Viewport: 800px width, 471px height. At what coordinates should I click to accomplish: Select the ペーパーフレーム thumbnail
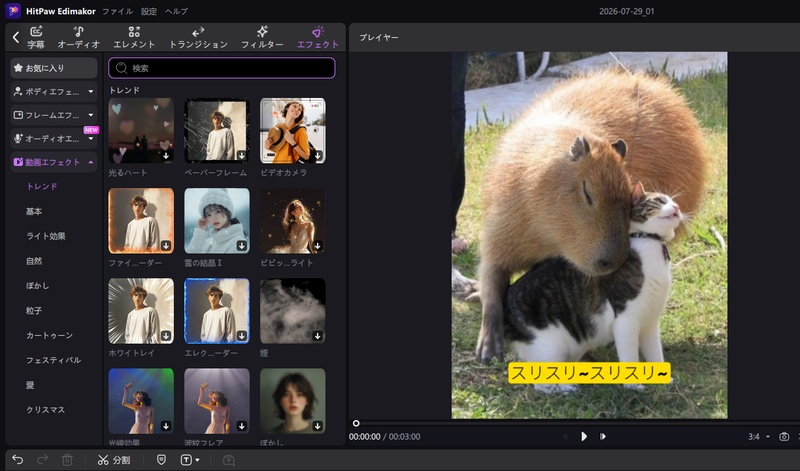click(217, 131)
